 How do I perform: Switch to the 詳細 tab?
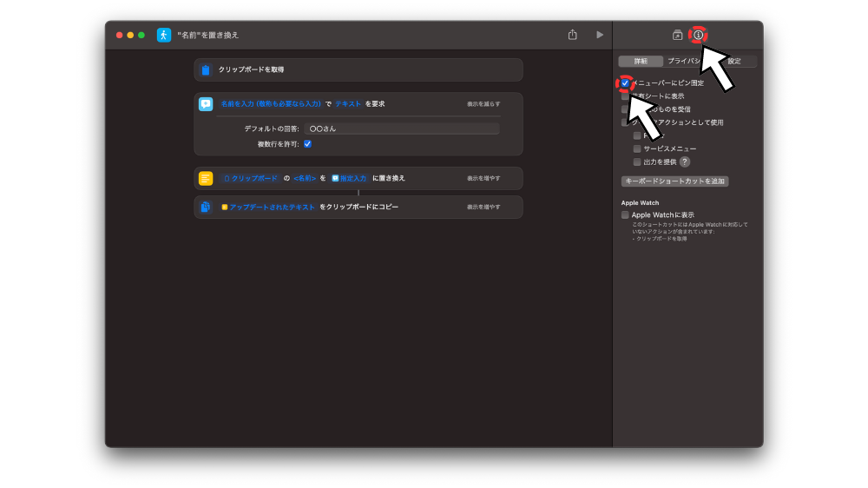641,61
